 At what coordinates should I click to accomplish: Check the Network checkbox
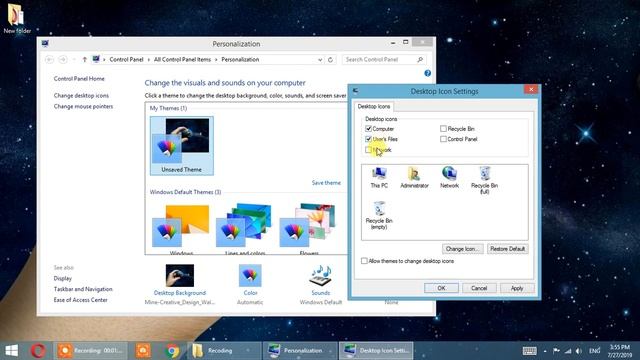pyautogui.click(x=368, y=150)
